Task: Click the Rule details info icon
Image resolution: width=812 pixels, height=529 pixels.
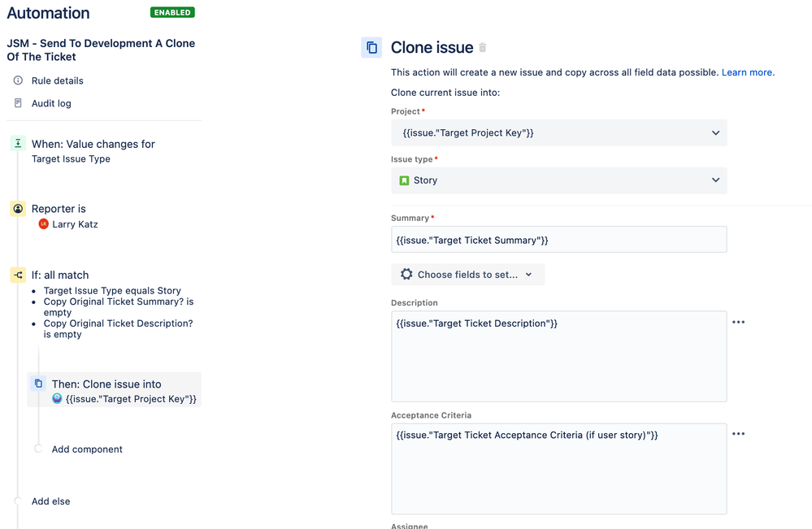Action: pyautogui.click(x=18, y=80)
